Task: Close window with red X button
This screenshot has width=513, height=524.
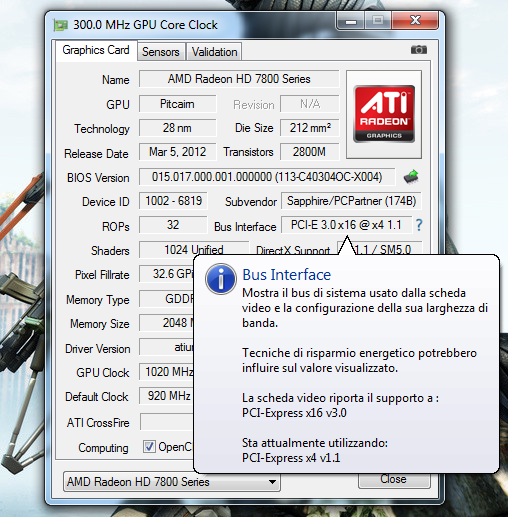Action: coord(415,21)
